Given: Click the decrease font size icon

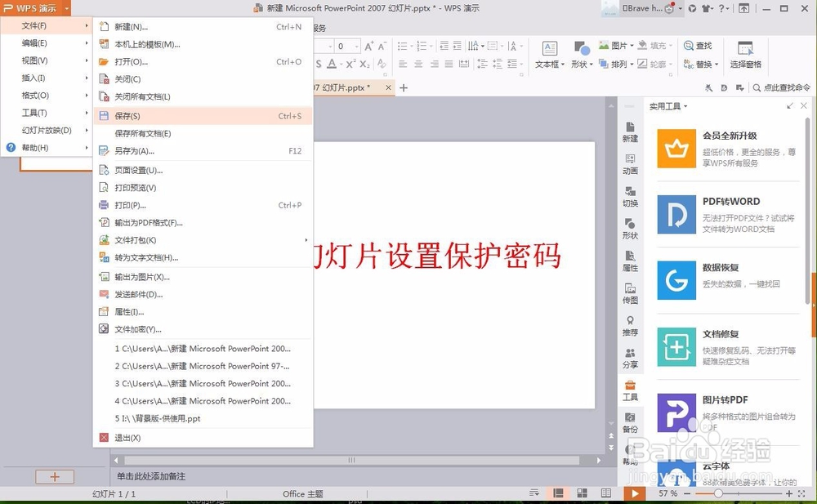Looking at the screenshot, I should pyautogui.click(x=382, y=46).
